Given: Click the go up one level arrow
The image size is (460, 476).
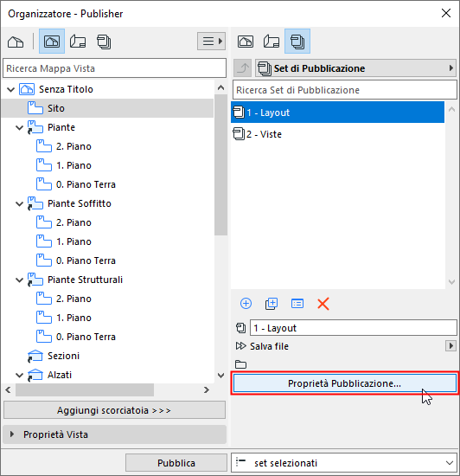Looking at the screenshot, I should point(243,68).
